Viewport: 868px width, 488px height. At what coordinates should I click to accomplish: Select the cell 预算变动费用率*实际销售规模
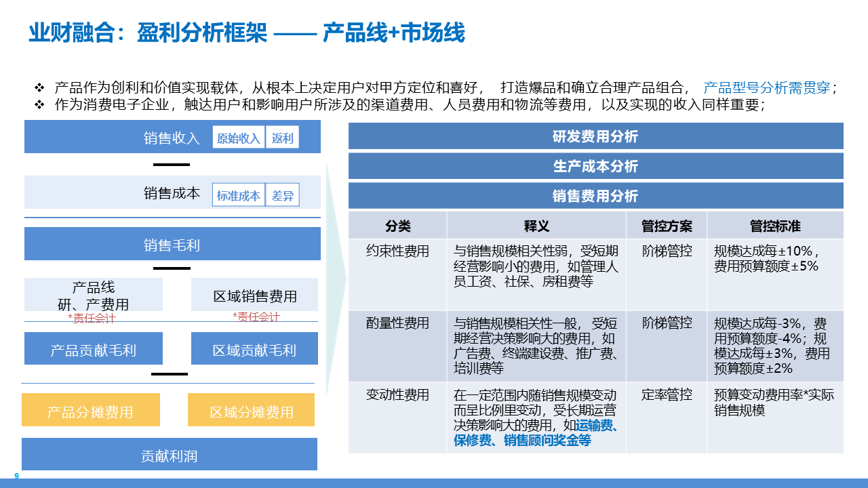pos(775,418)
